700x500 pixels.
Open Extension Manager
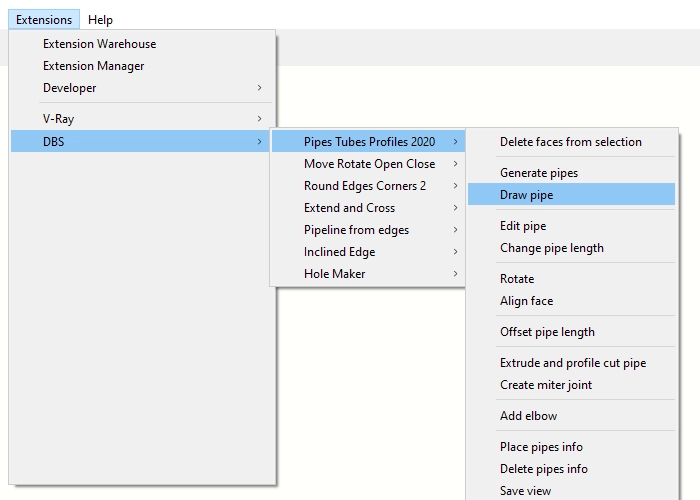[140, 66]
